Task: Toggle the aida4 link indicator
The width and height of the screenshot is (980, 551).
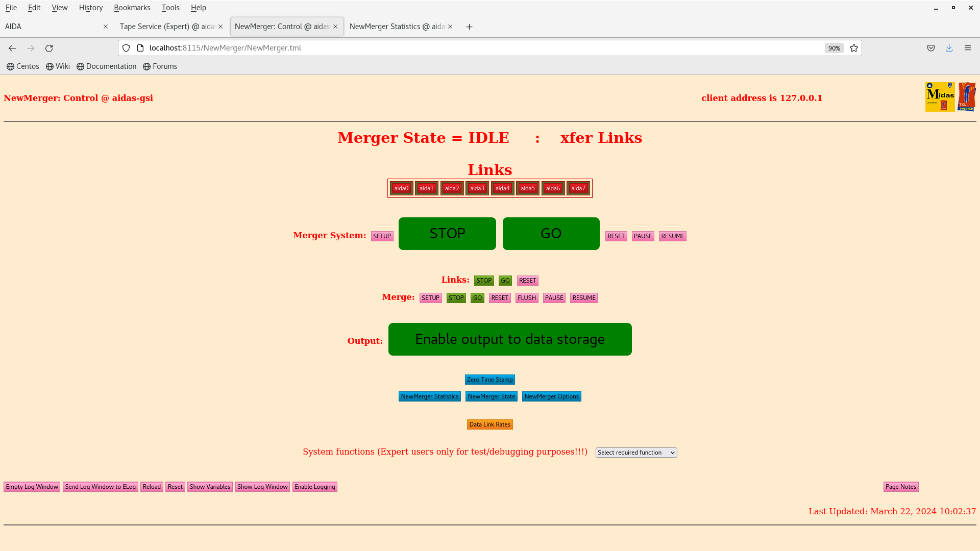Action: click(x=502, y=188)
